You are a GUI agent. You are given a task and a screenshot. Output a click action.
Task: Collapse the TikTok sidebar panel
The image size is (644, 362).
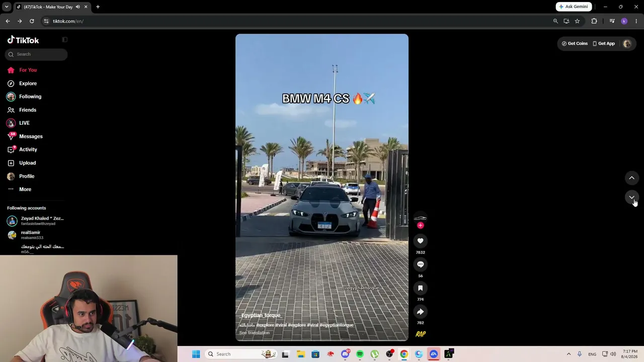point(64,40)
